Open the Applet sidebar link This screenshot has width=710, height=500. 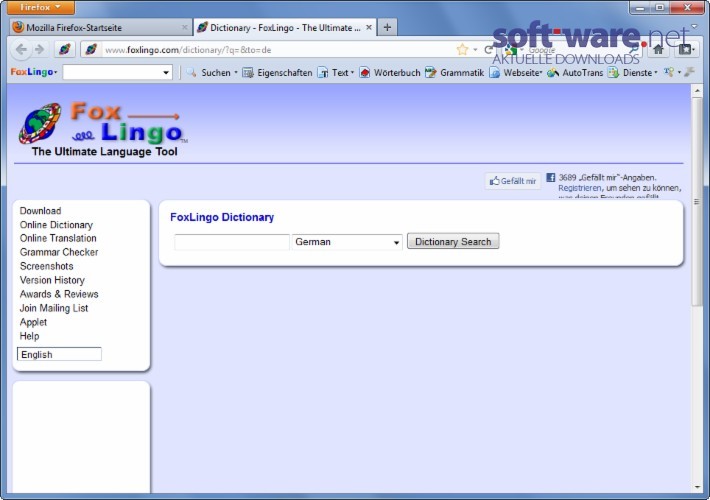33,322
